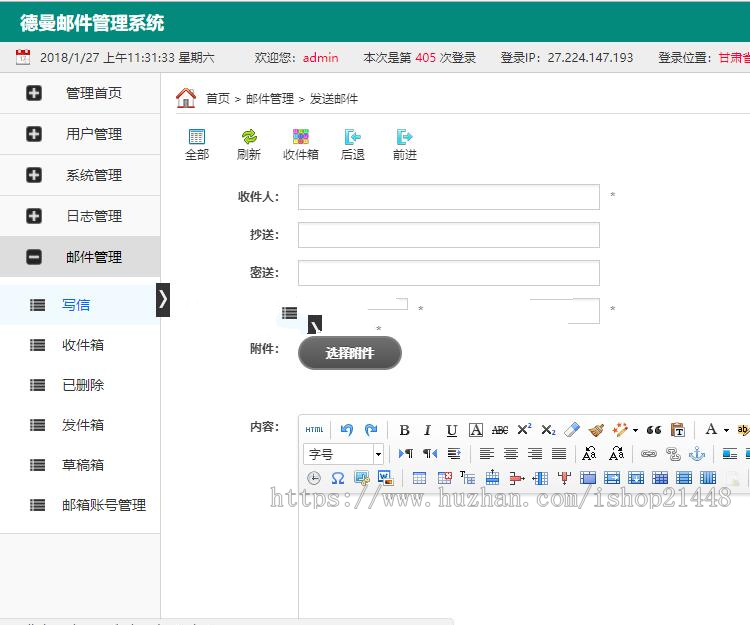Open 发件箱 in the sidebar
The height and width of the screenshot is (625, 755).
tap(83, 425)
